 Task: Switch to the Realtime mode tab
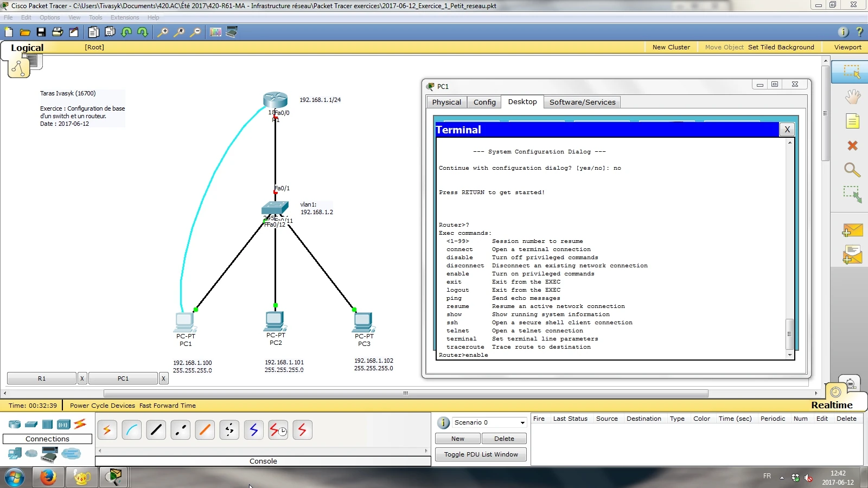pyautogui.click(x=832, y=405)
